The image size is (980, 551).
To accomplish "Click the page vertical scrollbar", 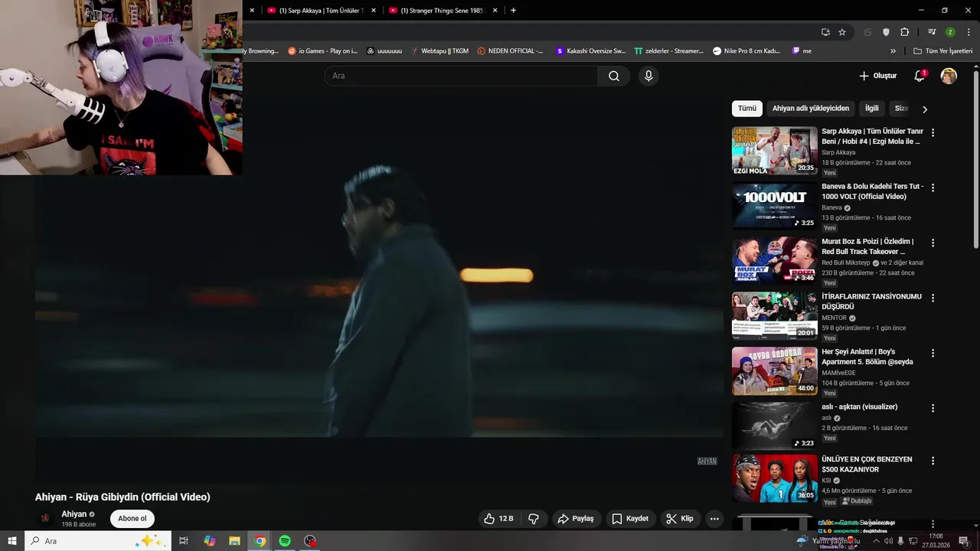I will [x=976, y=159].
